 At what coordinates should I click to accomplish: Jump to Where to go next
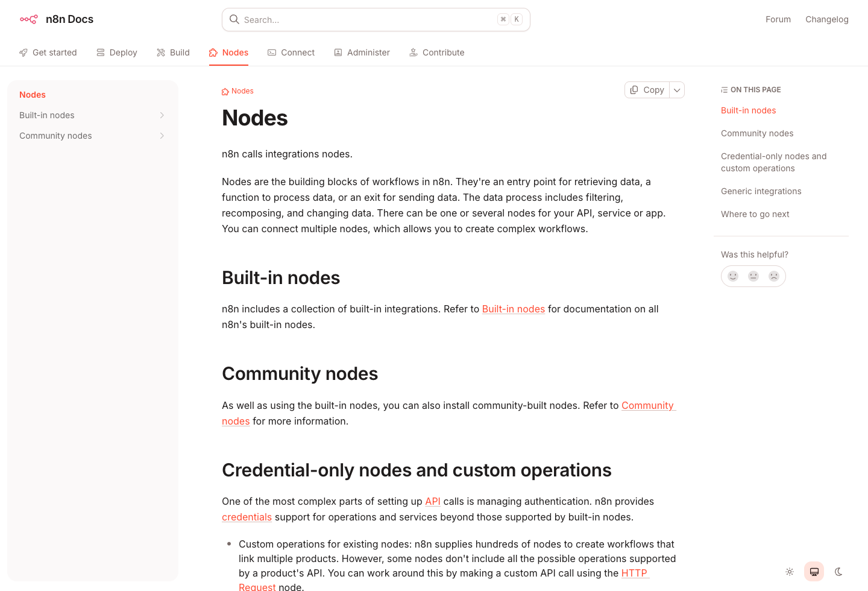[755, 214]
